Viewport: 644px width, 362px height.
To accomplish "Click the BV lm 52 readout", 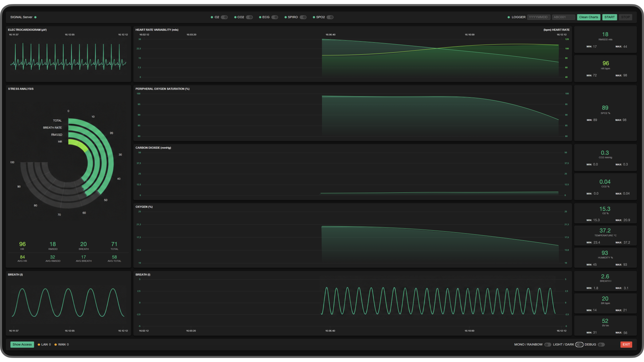I will pos(605,321).
